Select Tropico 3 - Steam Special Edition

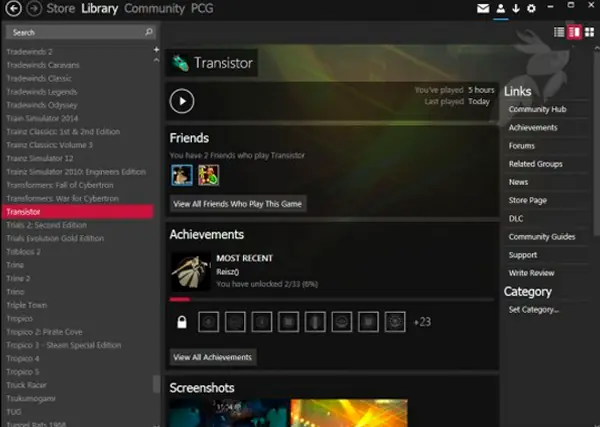(64, 345)
